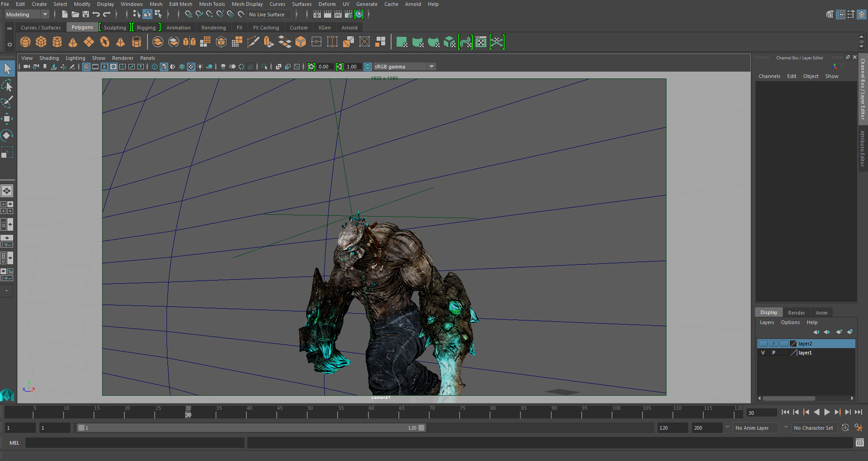Open Render Settings clapper-gear icon
The width and height of the screenshot is (868, 461).
(x=348, y=15)
